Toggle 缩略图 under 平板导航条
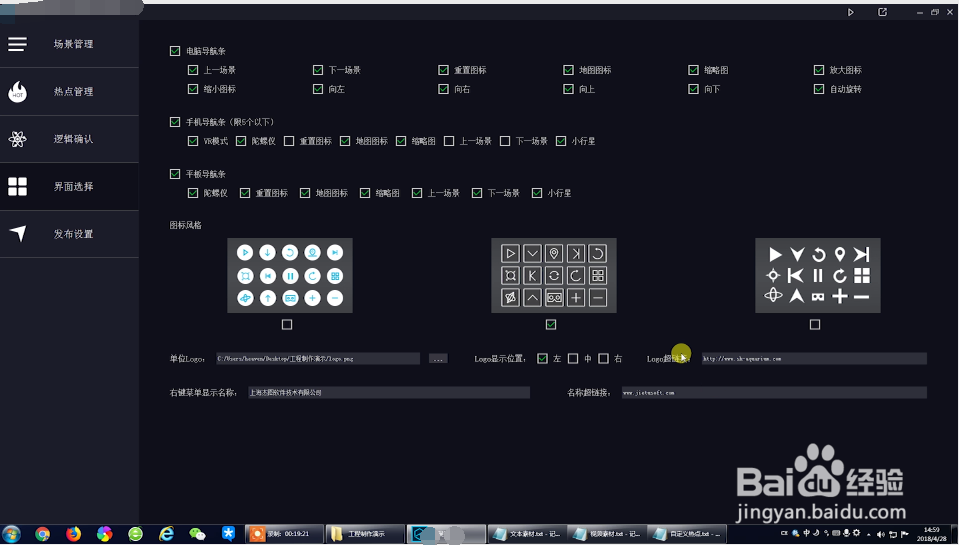The height and width of the screenshot is (545, 959). coord(365,193)
